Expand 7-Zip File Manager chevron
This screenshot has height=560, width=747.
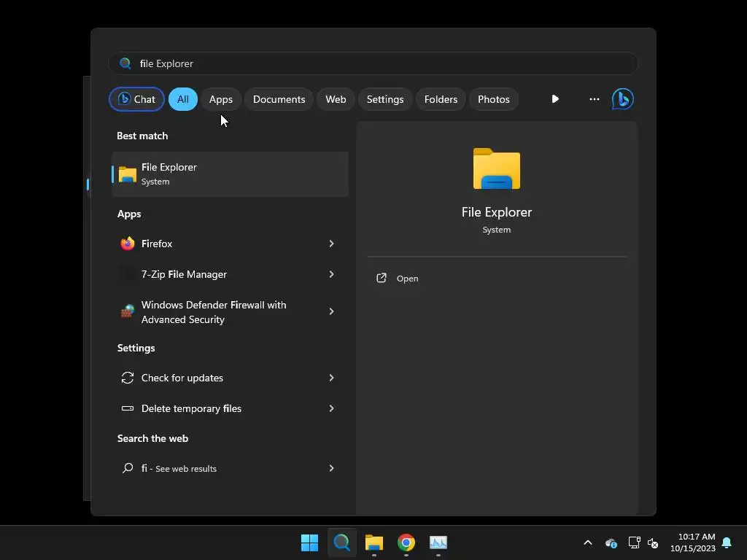click(x=332, y=274)
